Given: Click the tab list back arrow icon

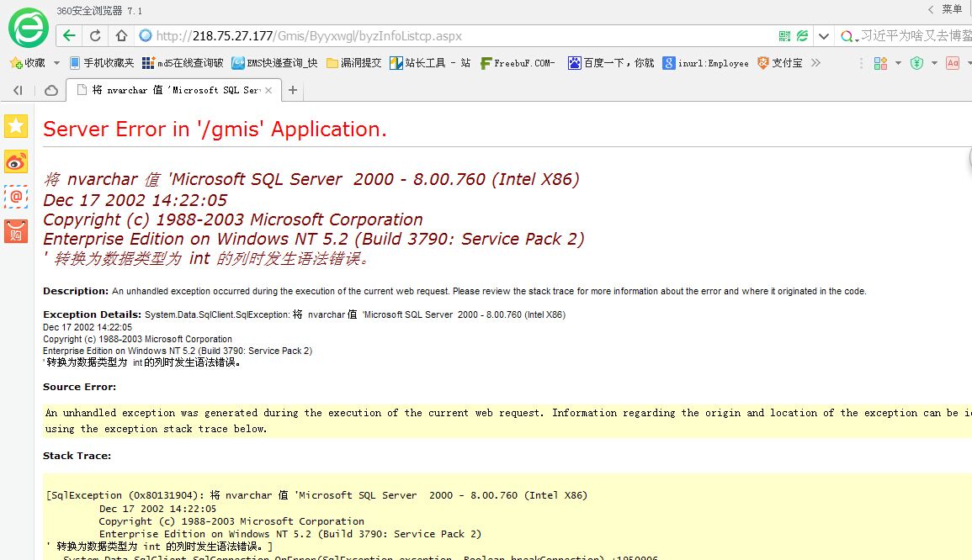Looking at the screenshot, I should pos(18,91).
